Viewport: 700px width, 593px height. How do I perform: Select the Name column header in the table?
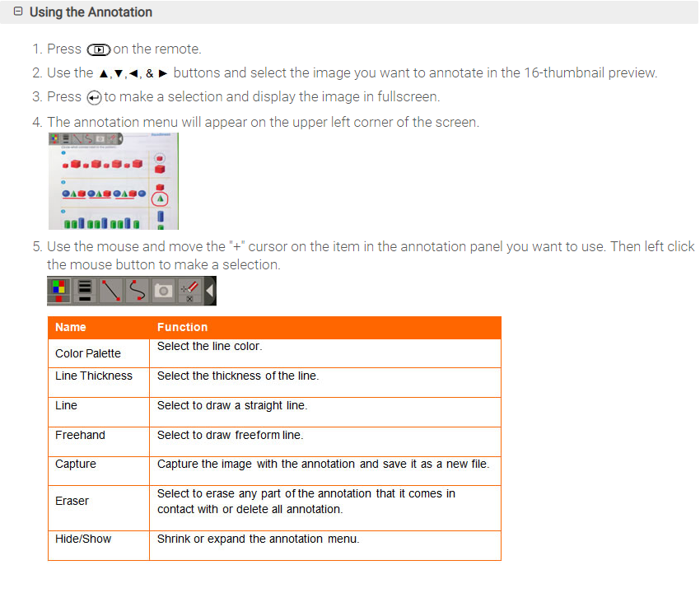pyautogui.click(x=71, y=327)
